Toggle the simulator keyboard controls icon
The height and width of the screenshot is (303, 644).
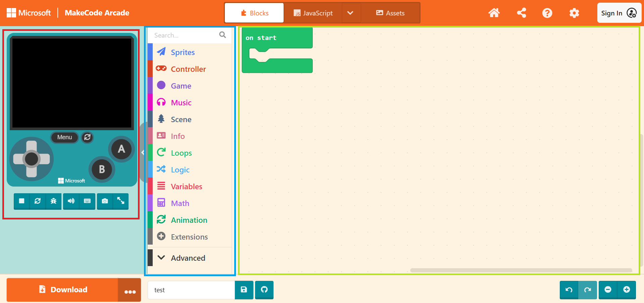(x=87, y=201)
